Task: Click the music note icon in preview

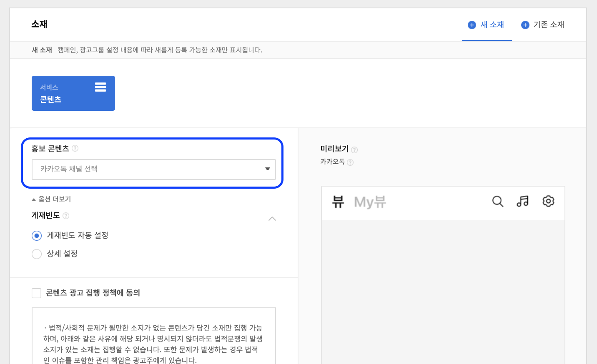Action: pos(522,202)
